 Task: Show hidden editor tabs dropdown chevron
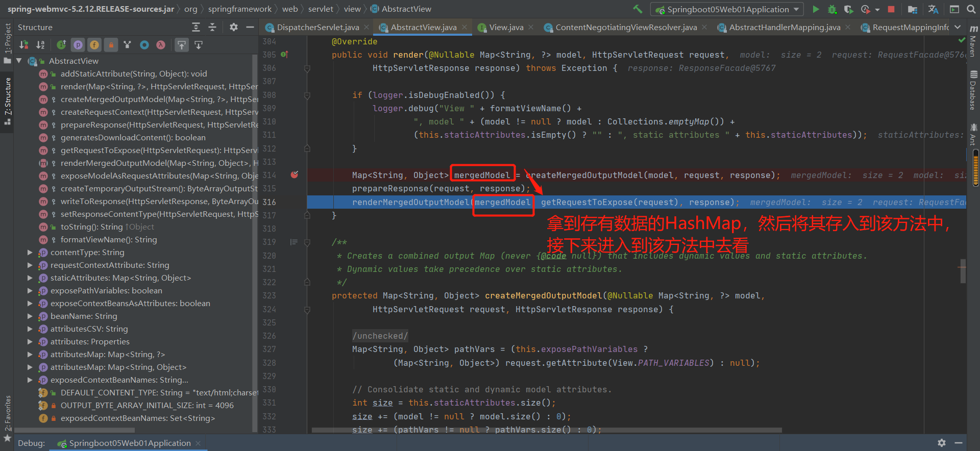(x=958, y=27)
